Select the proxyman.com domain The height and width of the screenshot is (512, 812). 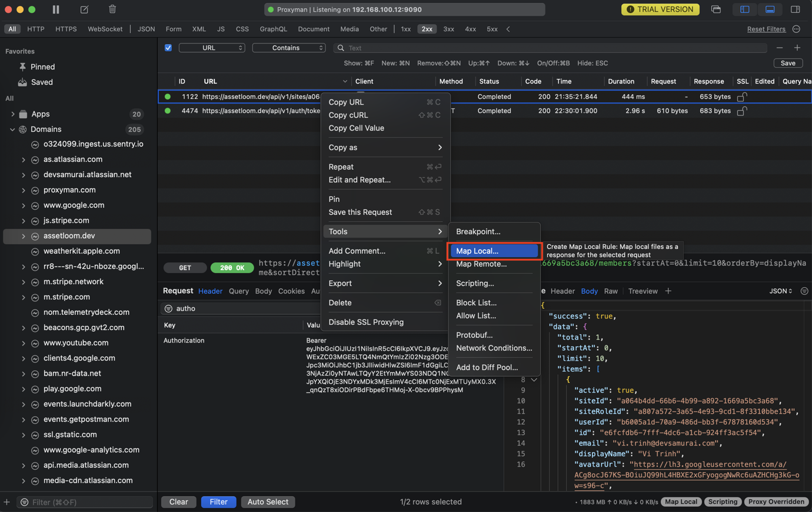(69, 190)
